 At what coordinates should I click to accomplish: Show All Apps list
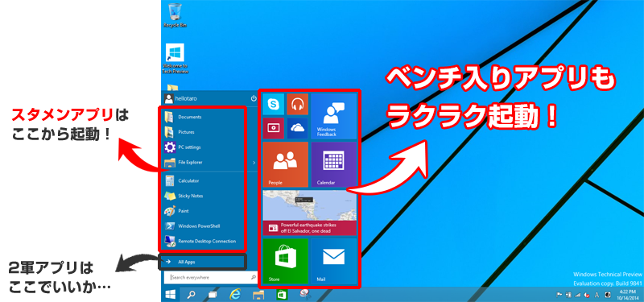[203, 262]
